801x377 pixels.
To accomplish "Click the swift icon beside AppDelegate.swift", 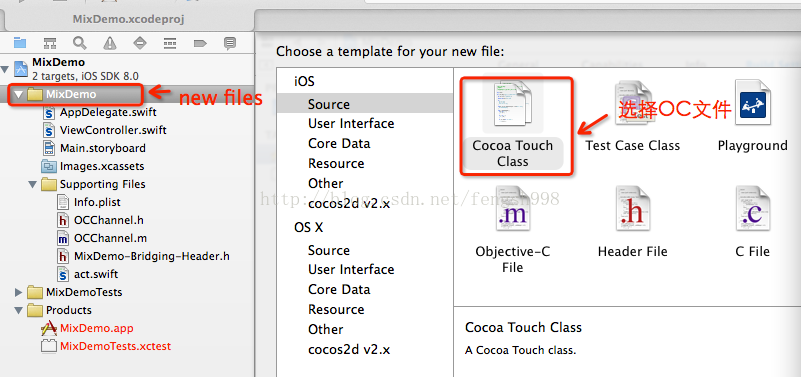I will (x=50, y=112).
